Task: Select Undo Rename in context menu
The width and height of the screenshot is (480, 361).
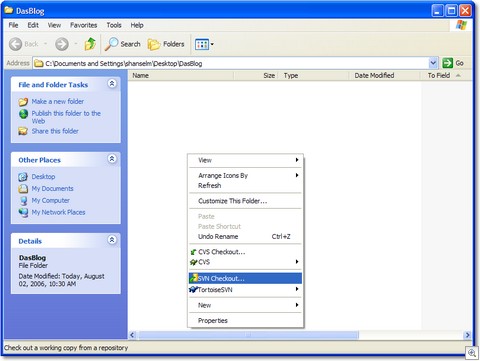Action: click(245, 237)
